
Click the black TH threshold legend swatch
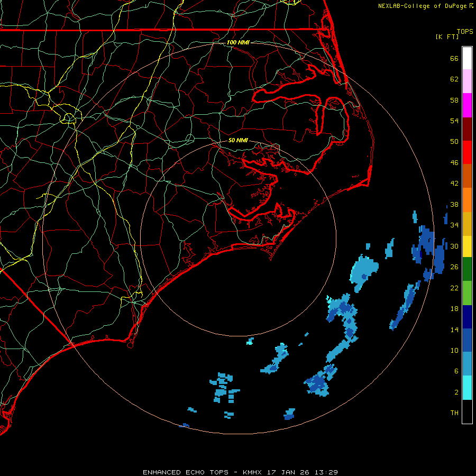pyautogui.click(x=467, y=411)
